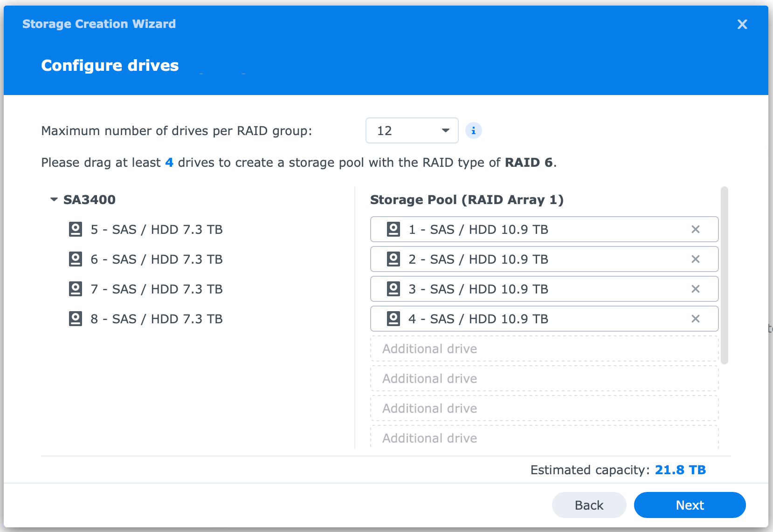This screenshot has width=773, height=532.
Task: Click the SA3400 device label
Action: (90, 199)
